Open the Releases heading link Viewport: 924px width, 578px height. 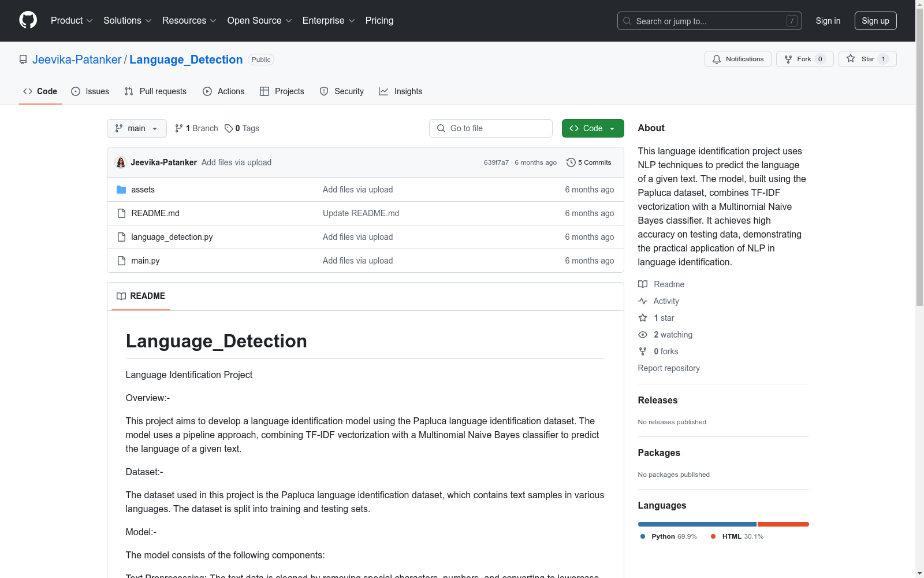[658, 400]
